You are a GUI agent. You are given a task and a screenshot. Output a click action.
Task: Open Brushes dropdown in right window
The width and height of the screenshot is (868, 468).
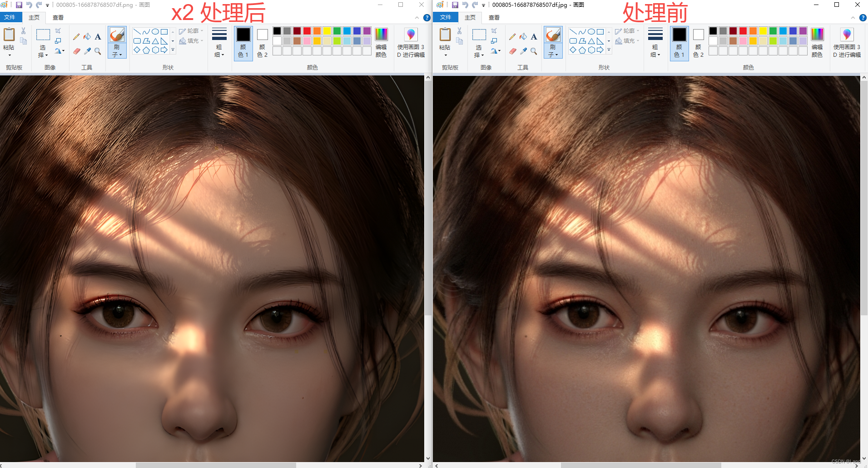pyautogui.click(x=553, y=51)
